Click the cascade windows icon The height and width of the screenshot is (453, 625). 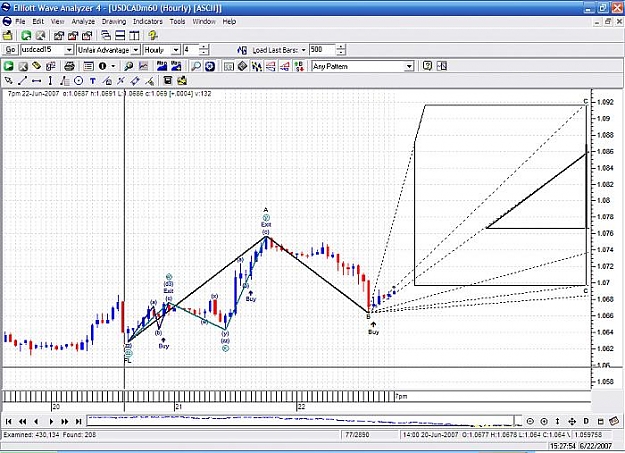pos(106,35)
